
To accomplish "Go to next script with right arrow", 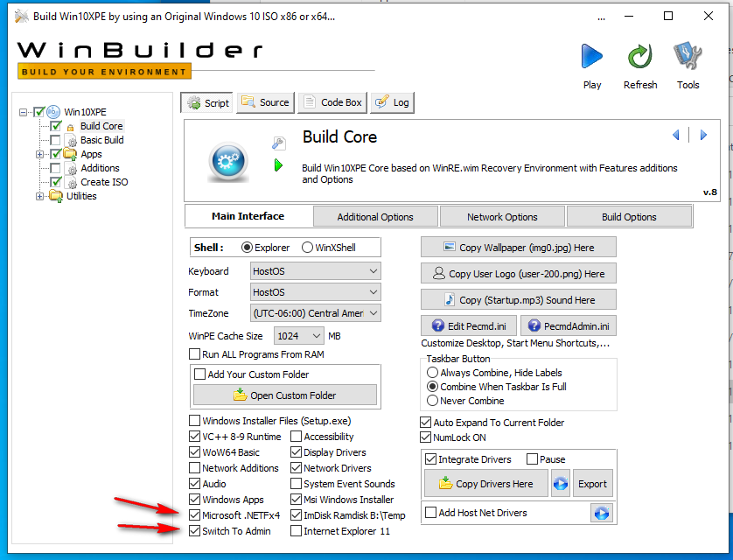I will 703,135.
